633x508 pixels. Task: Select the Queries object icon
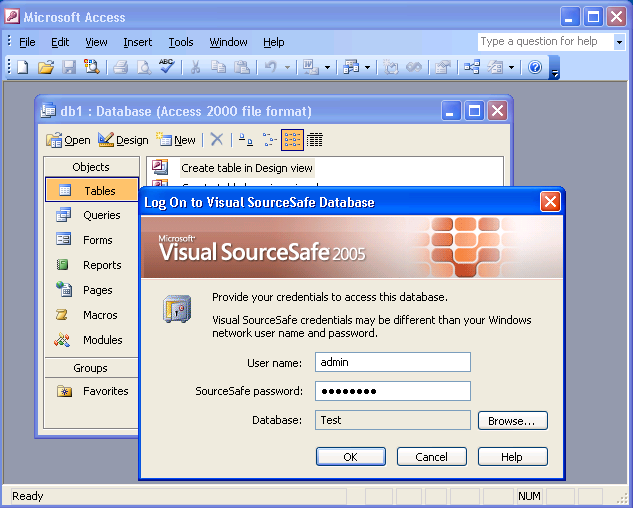point(64,215)
